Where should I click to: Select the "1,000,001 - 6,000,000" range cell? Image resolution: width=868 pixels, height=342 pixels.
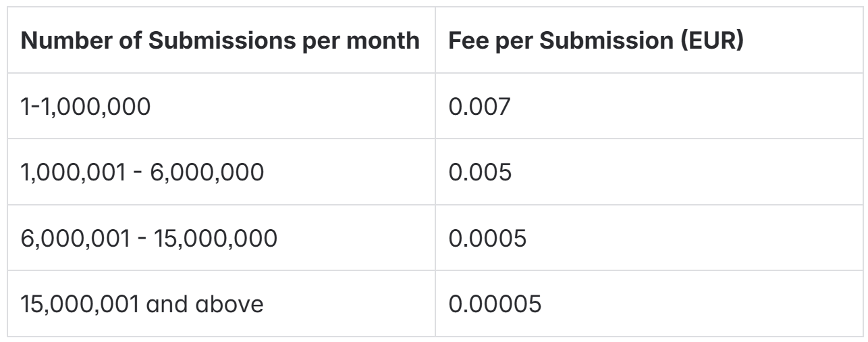coord(143,172)
